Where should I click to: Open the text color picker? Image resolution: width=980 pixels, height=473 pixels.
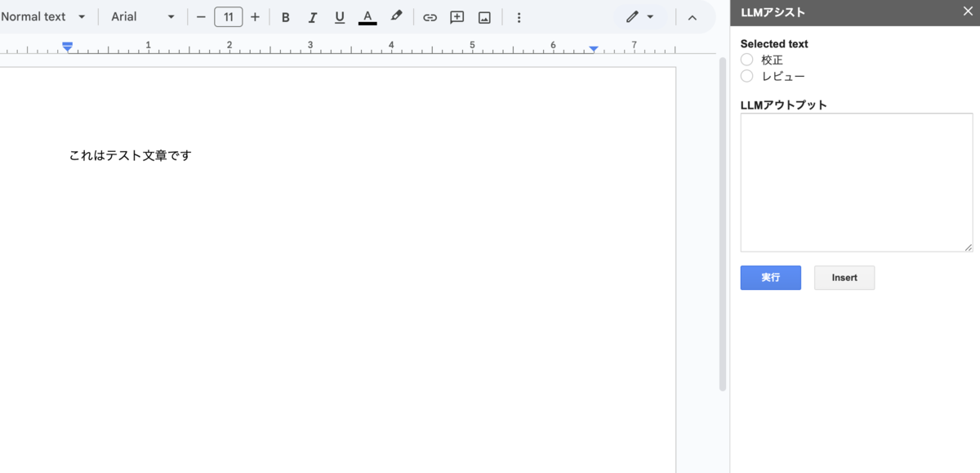coord(367,17)
